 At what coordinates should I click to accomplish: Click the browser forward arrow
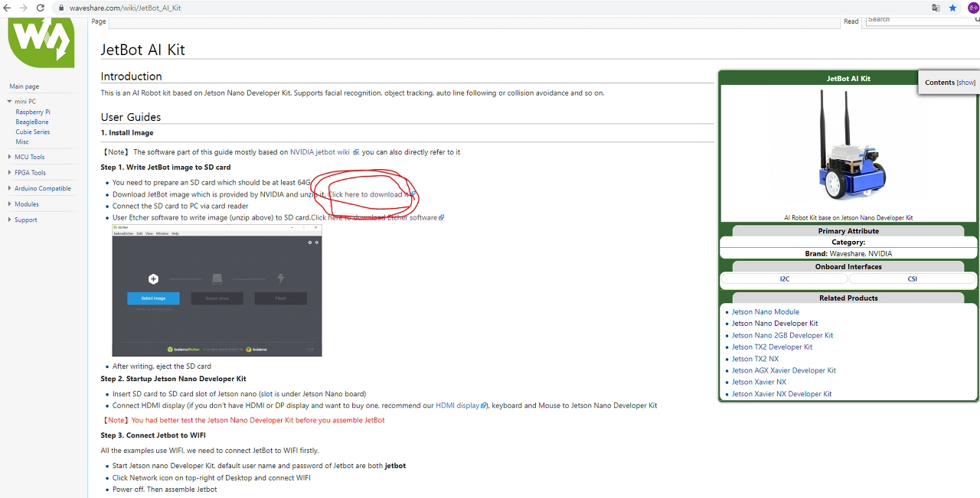point(24,8)
